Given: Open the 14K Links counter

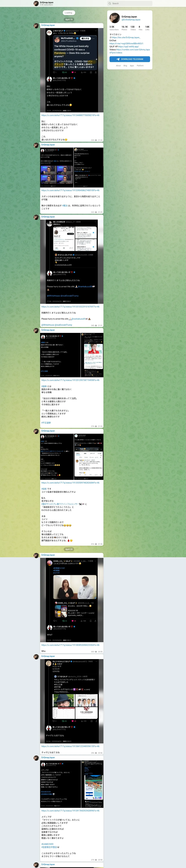Looking at the screenshot, I should 147,28.
